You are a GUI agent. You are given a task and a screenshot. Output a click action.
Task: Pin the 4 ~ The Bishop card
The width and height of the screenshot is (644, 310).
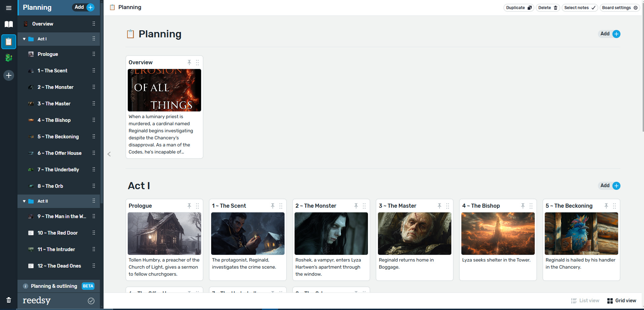click(x=523, y=206)
